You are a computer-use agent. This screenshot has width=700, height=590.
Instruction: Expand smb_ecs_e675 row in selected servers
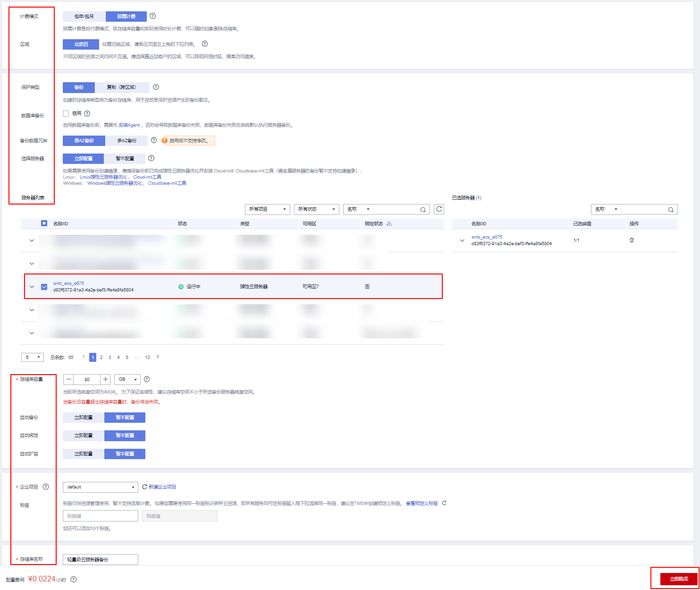[x=462, y=240]
